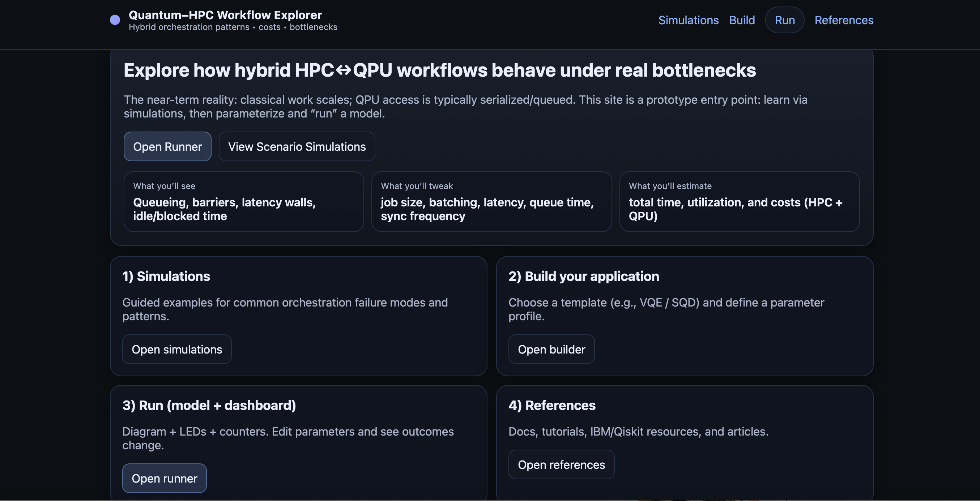Click the 'What you'll see' card
This screenshot has height=501, width=980.
point(244,202)
